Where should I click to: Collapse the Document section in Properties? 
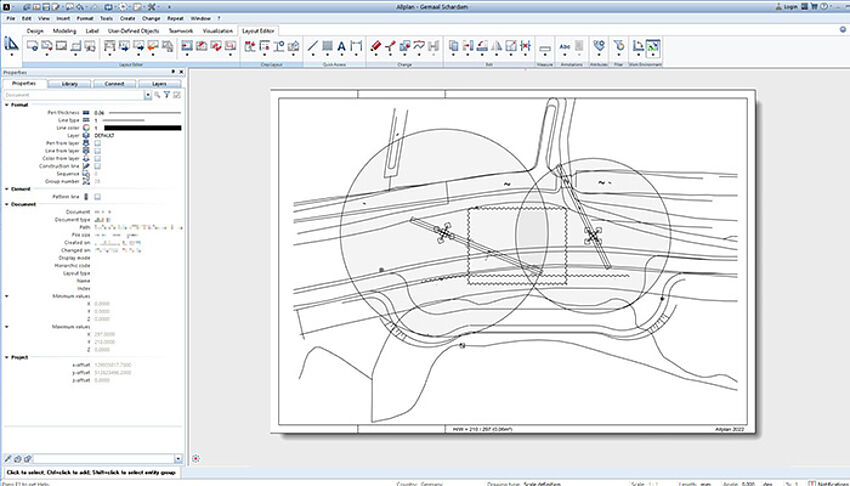(x=6, y=204)
